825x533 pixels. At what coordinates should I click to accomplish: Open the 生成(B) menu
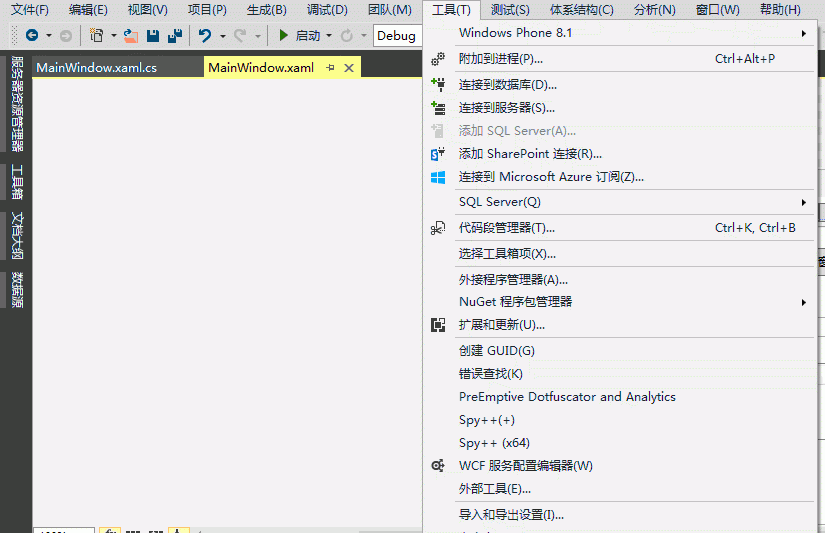pyautogui.click(x=267, y=9)
